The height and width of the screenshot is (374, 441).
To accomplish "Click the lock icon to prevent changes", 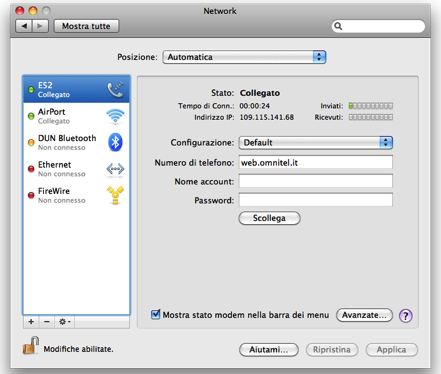I will click(x=31, y=345).
